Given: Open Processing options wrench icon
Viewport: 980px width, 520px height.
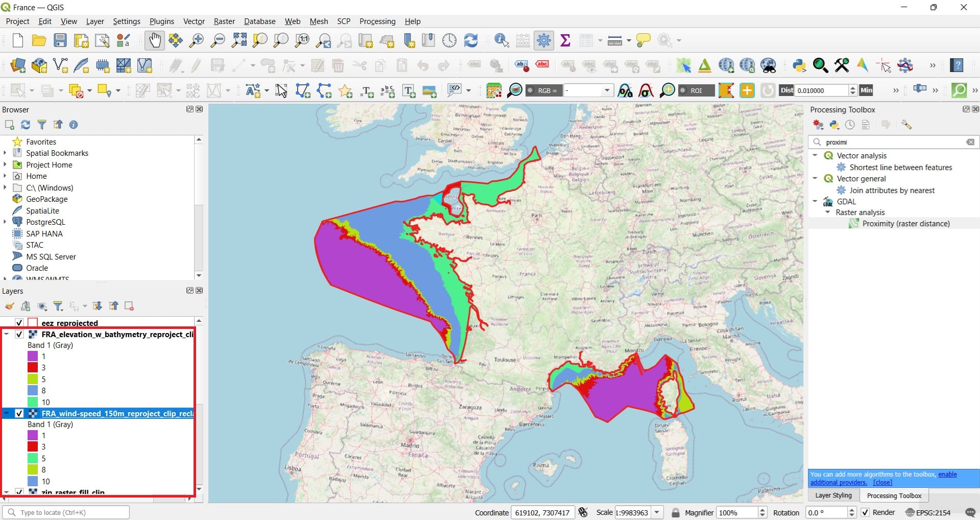Looking at the screenshot, I should tap(906, 125).
